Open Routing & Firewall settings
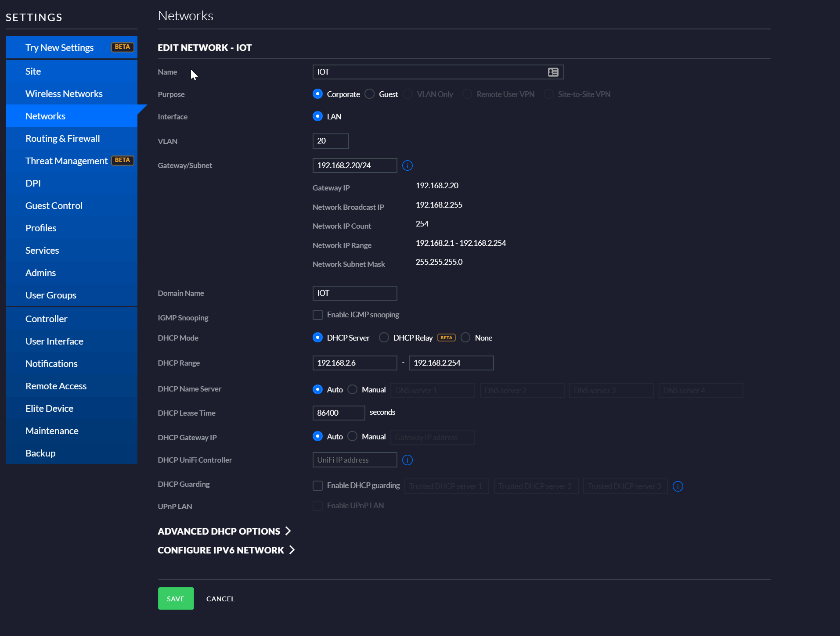 click(x=62, y=138)
